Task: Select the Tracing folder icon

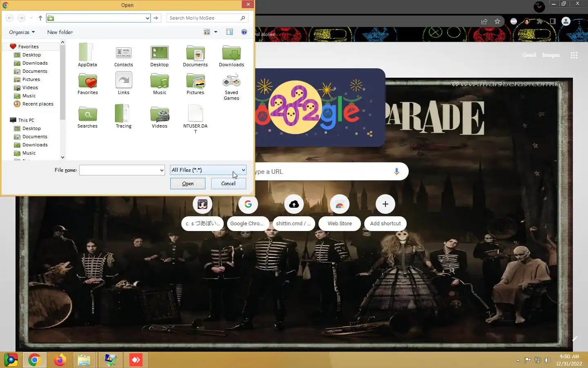Action: click(123, 117)
